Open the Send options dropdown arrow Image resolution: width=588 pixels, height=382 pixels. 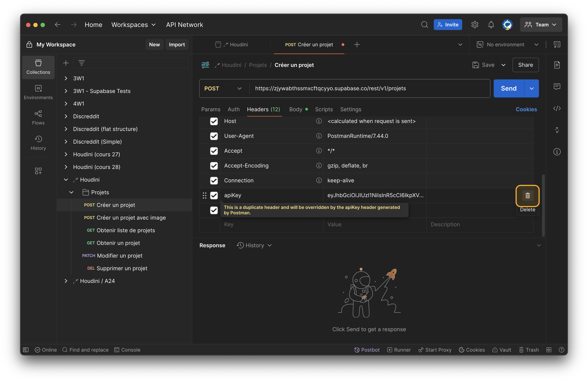click(531, 88)
